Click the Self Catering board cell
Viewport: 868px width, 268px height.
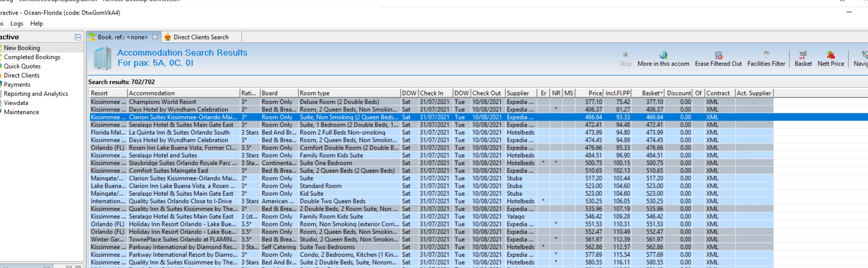point(279,247)
